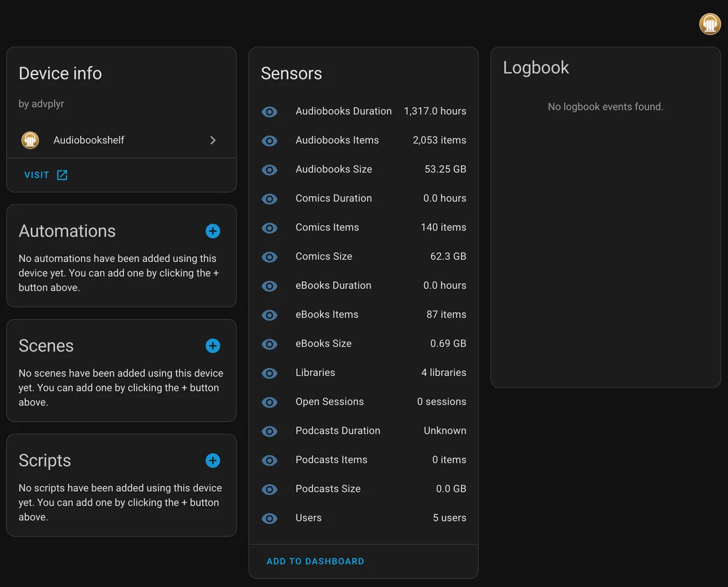
Task: Click the Logbook heading
Action: point(536,67)
